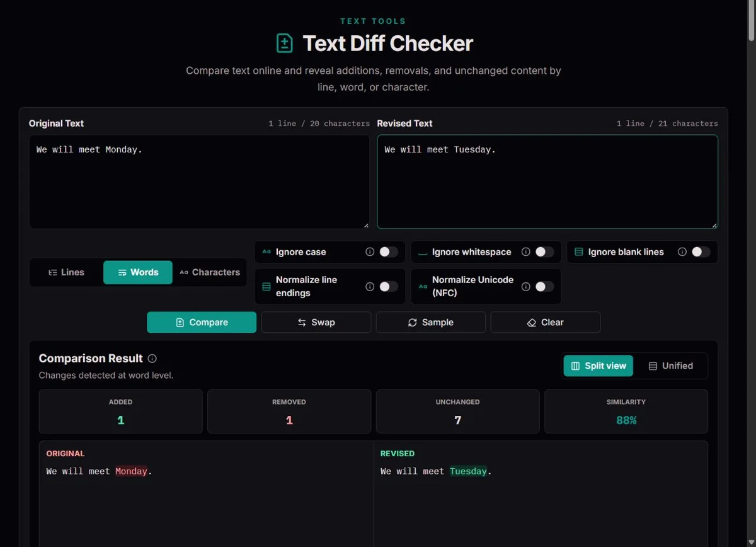Focus the Original Text input area

(199, 181)
